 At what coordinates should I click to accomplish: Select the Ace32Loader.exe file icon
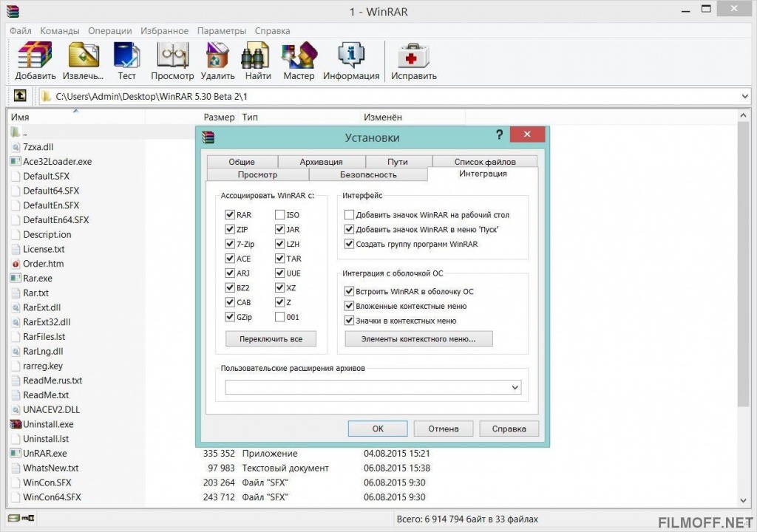pos(16,161)
